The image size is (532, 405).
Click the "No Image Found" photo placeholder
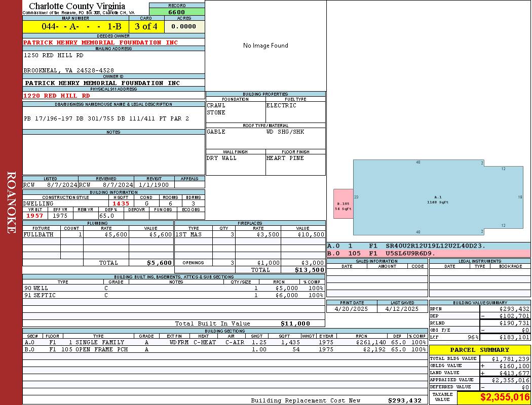tap(265, 46)
